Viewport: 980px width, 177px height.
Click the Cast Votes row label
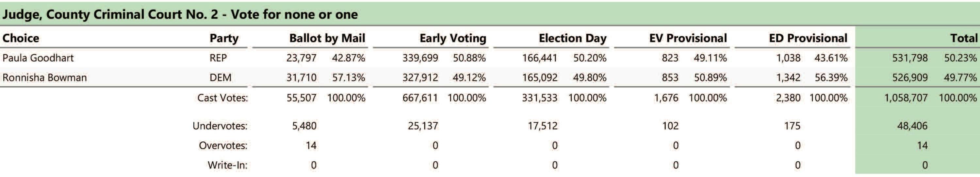[x=222, y=98]
